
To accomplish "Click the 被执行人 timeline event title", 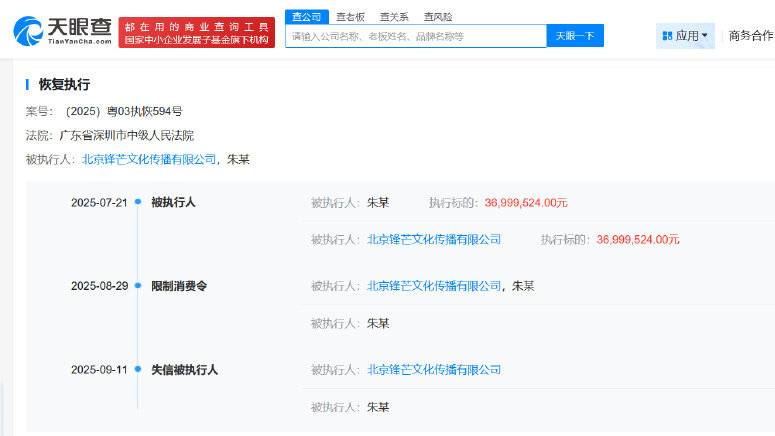I will (173, 202).
